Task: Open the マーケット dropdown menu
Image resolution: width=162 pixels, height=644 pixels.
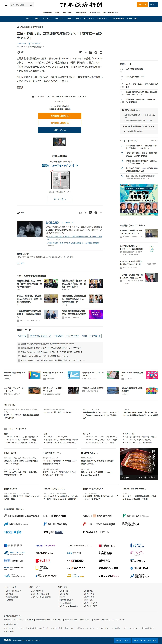Action: [x=60, y=19]
